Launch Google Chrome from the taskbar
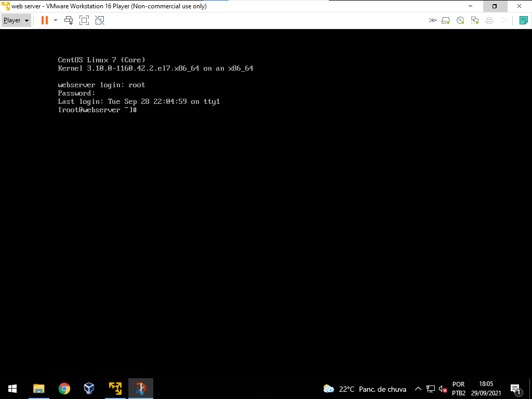Screen dimensions: 532x399 64,389
